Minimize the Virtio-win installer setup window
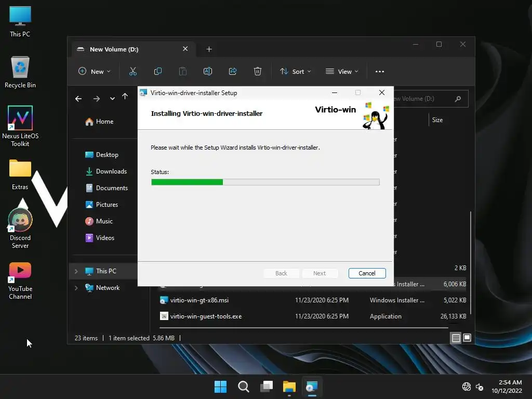 pos(335,92)
